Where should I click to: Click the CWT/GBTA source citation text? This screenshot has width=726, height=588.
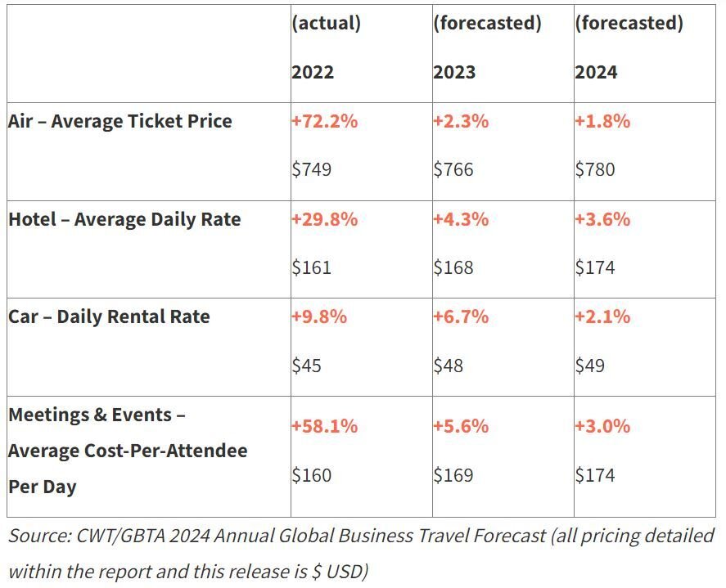(x=362, y=554)
